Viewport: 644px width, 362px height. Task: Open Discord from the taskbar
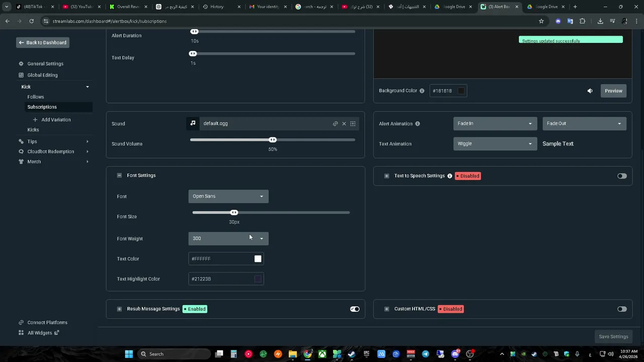click(455, 354)
